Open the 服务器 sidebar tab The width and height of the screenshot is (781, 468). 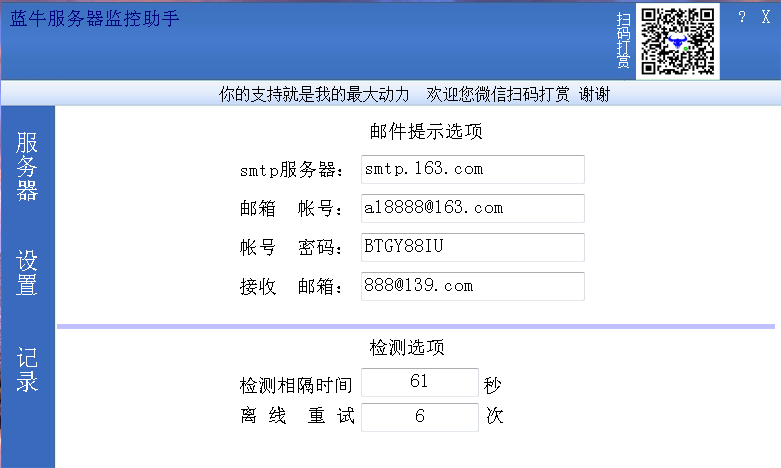click(x=27, y=166)
